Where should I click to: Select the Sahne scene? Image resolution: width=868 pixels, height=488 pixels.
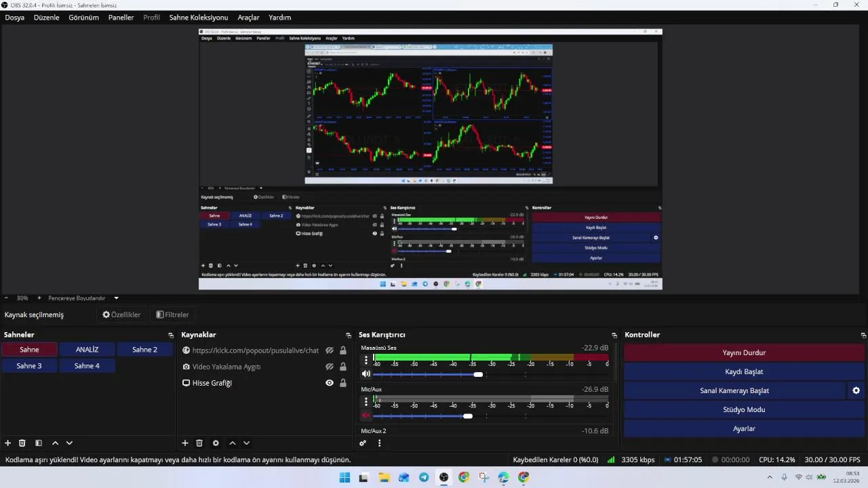coord(29,350)
